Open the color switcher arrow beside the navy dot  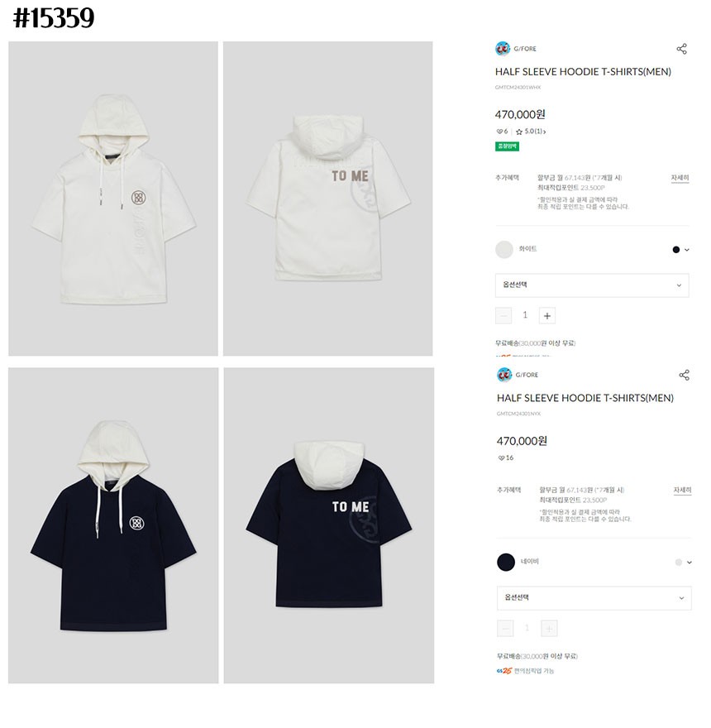687,250
